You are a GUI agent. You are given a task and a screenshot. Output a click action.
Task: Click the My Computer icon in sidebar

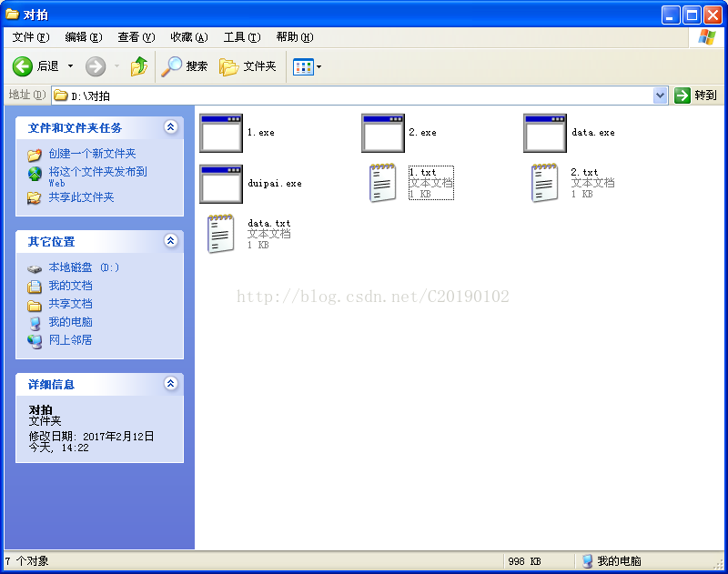pos(35,324)
